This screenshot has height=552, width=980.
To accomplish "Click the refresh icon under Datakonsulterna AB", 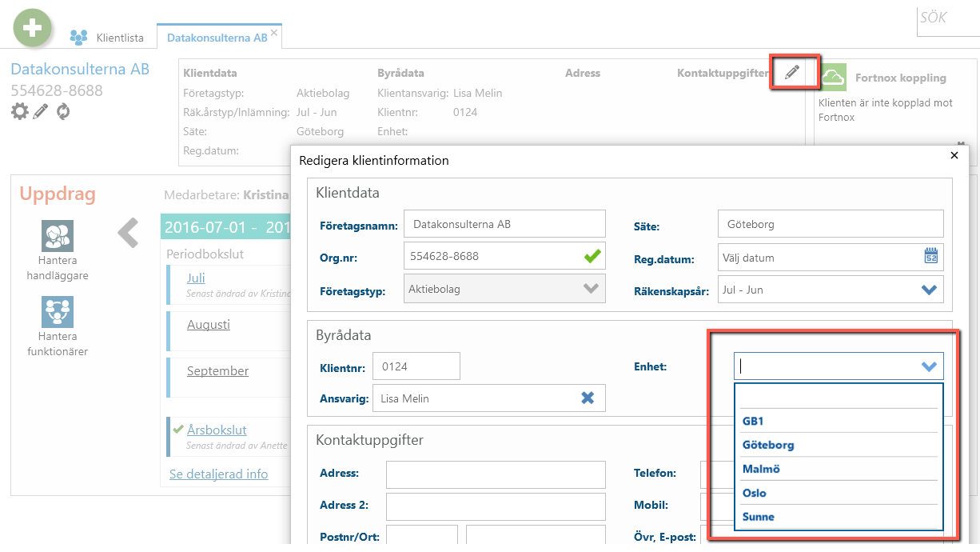I will click(62, 111).
